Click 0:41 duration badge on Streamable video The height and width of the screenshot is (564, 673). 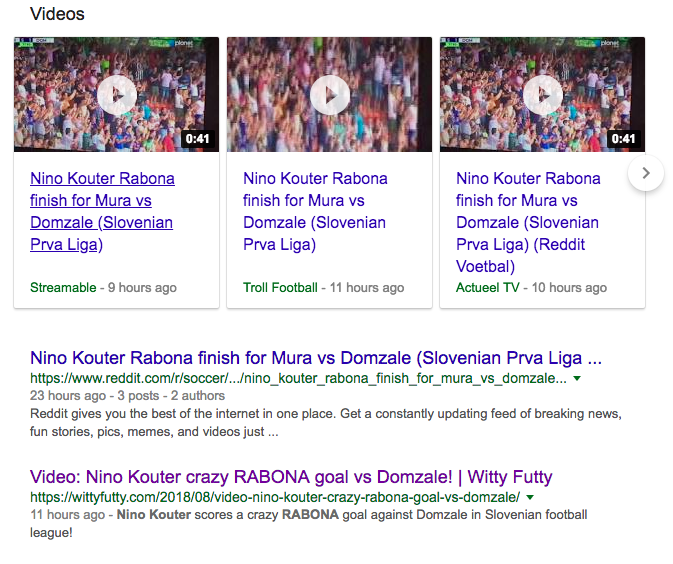[x=197, y=139]
